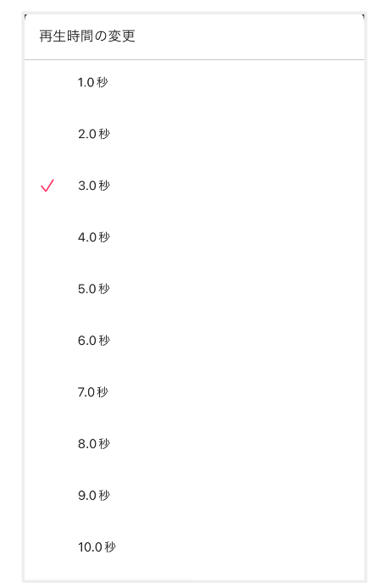Tap the 1.0秒 text label
377x588 pixels.
pos(92,82)
